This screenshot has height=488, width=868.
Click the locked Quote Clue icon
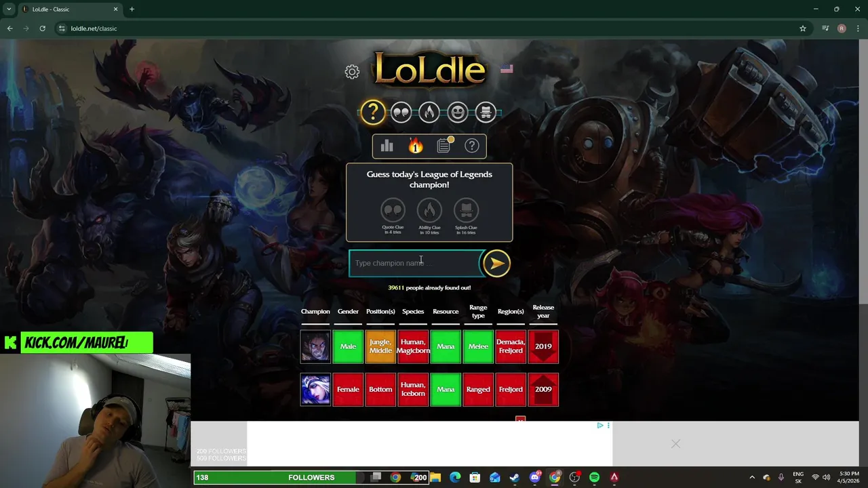point(393,210)
